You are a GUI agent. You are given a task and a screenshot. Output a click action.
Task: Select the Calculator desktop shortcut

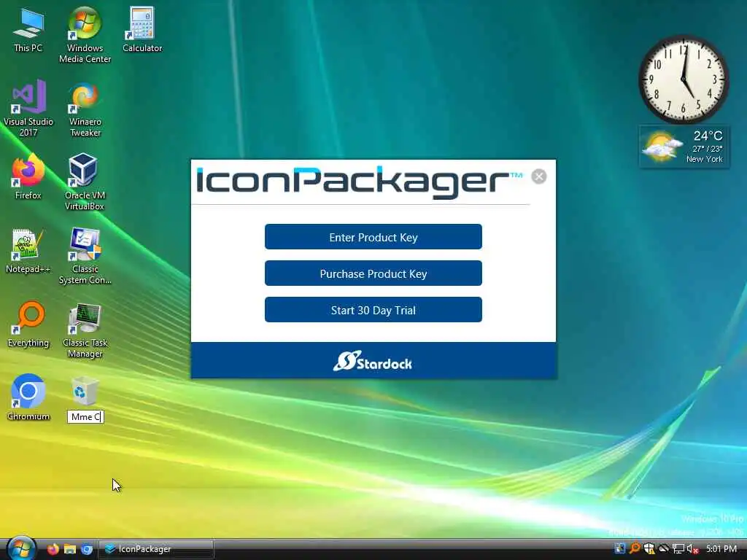pyautogui.click(x=142, y=29)
